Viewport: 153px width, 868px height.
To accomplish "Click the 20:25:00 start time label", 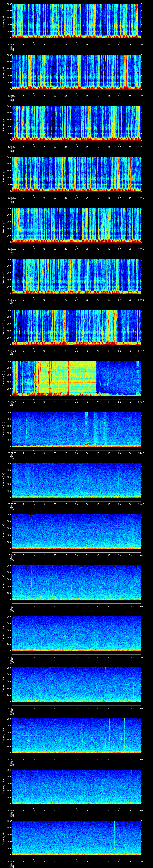I will pos(12,606).
